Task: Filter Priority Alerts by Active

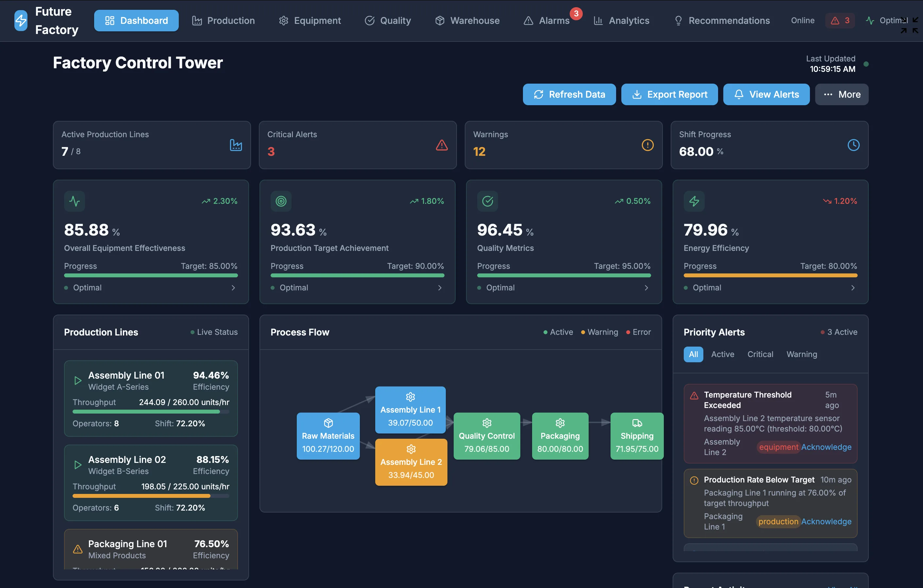Action: coord(723,354)
